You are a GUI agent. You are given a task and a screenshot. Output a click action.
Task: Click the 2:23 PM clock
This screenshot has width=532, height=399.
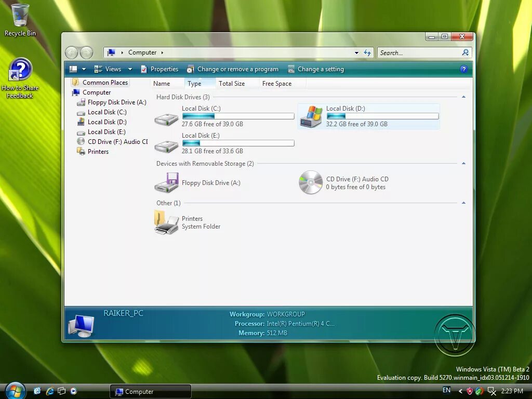pos(512,391)
